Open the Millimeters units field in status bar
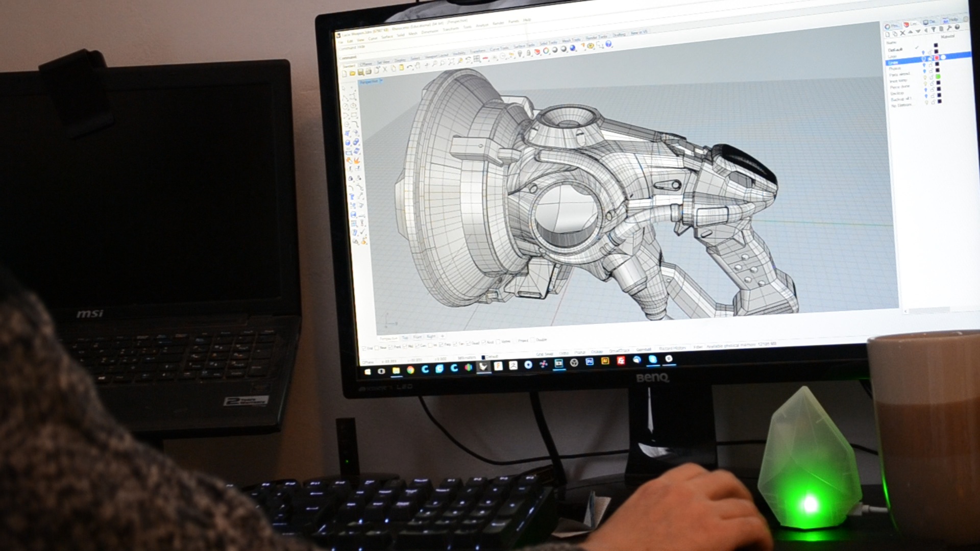Viewport: 980px width, 551px height. point(467,358)
